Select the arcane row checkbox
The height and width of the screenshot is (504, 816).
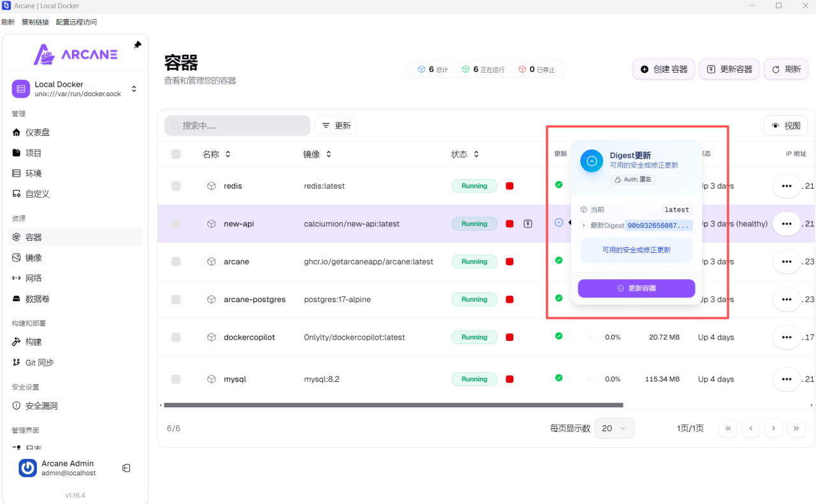tap(176, 261)
